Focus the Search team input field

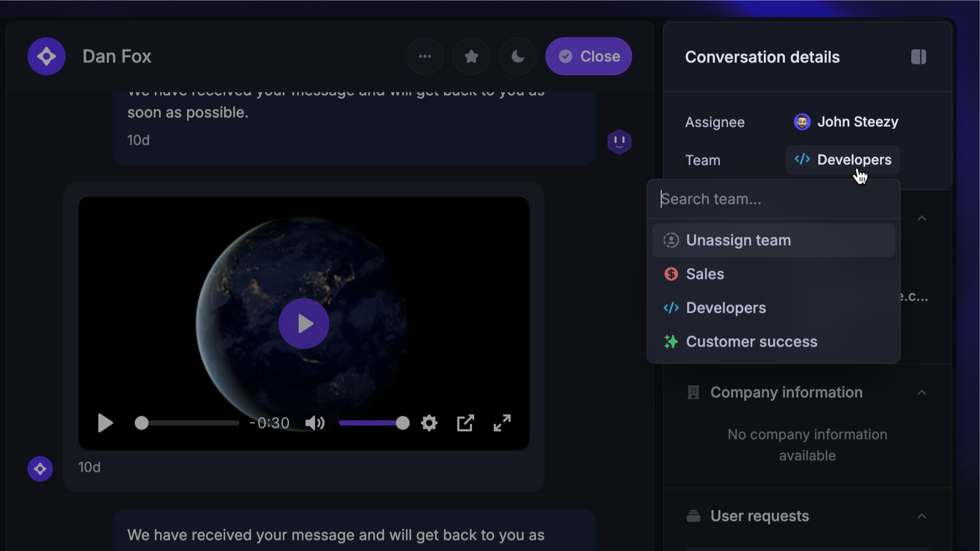773,199
